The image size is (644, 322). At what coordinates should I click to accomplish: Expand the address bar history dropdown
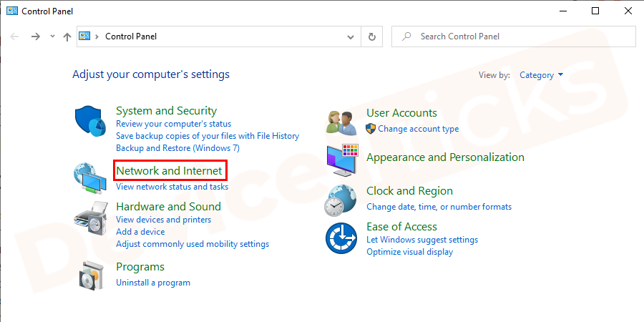click(x=351, y=36)
